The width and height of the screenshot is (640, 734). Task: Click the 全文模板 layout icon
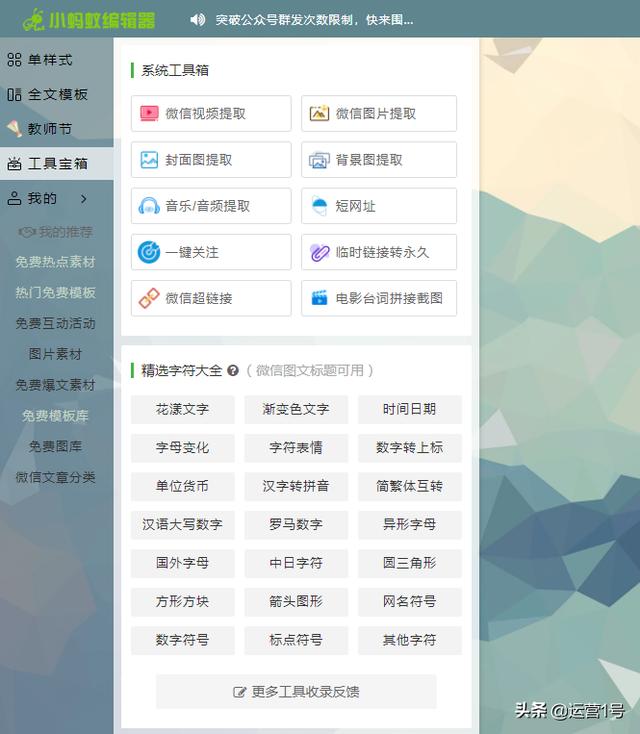[15, 95]
